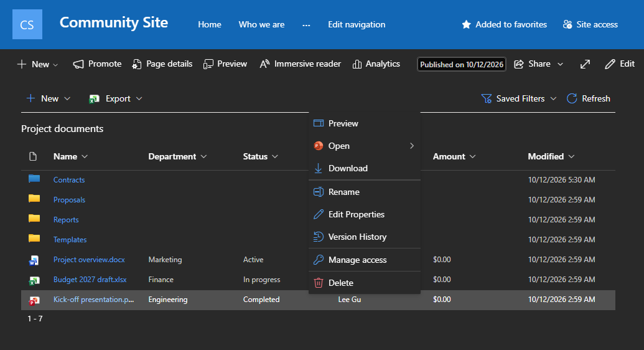Open the Amount column header dropdown
644x350 pixels.
[x=473, y=157]
